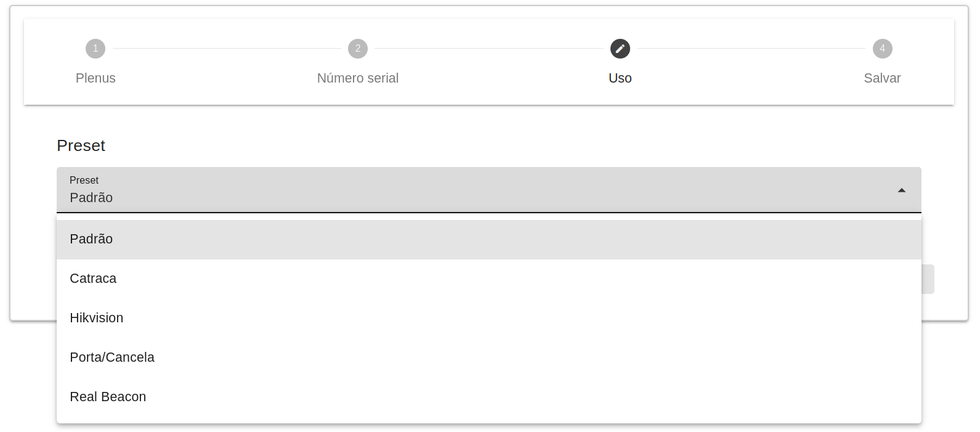Click the line connecting steps 1 and 2
980x432 pixels.
point(227,49)
